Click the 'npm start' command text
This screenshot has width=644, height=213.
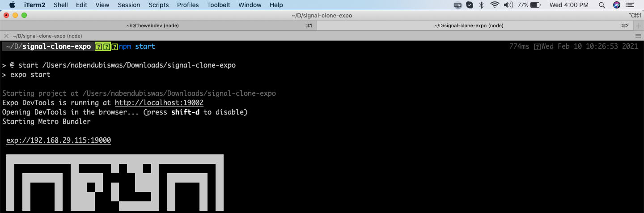point(137,47)
